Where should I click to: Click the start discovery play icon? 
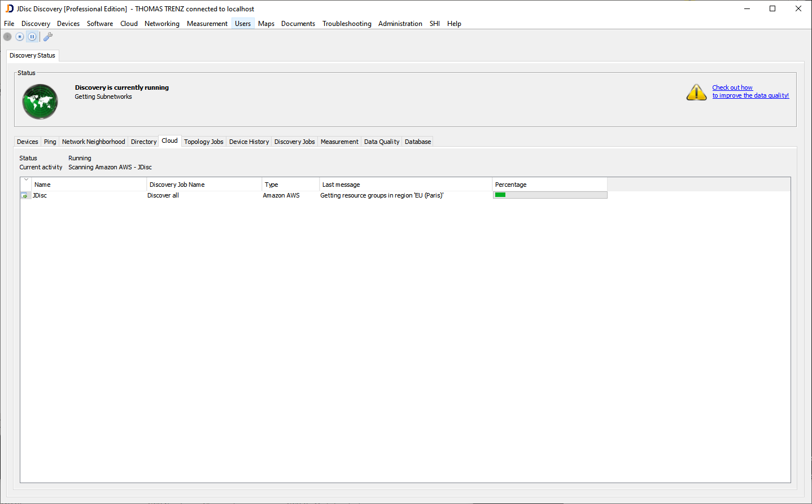point(7,37)
